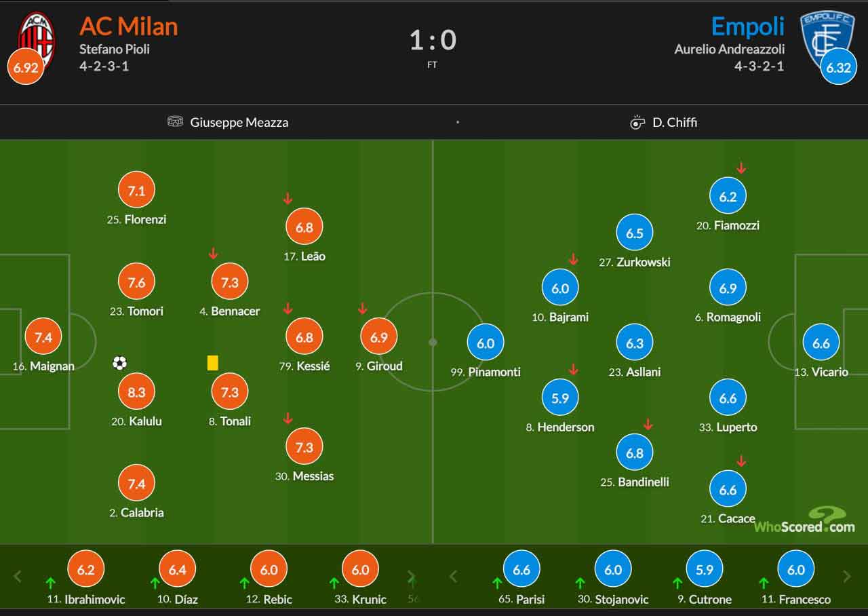Click the goal ball icon above Kalulu
The height and width of the screenshot is (616, 868).
pos(120,364)
